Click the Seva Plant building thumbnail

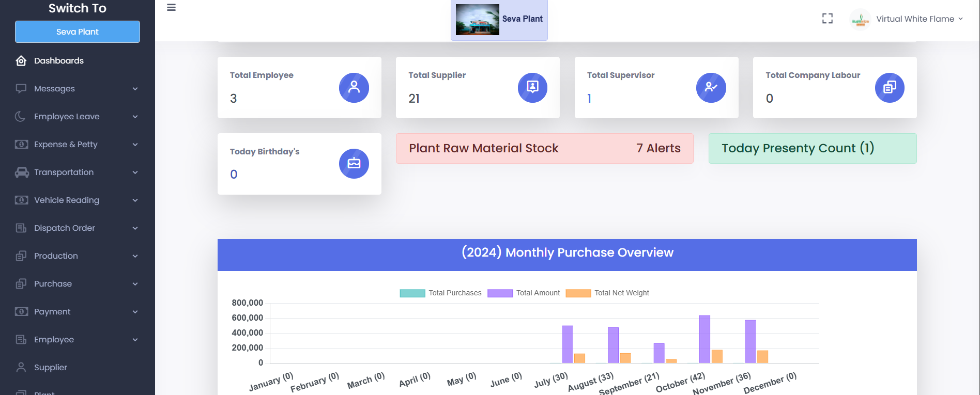(x=477, y=20)
